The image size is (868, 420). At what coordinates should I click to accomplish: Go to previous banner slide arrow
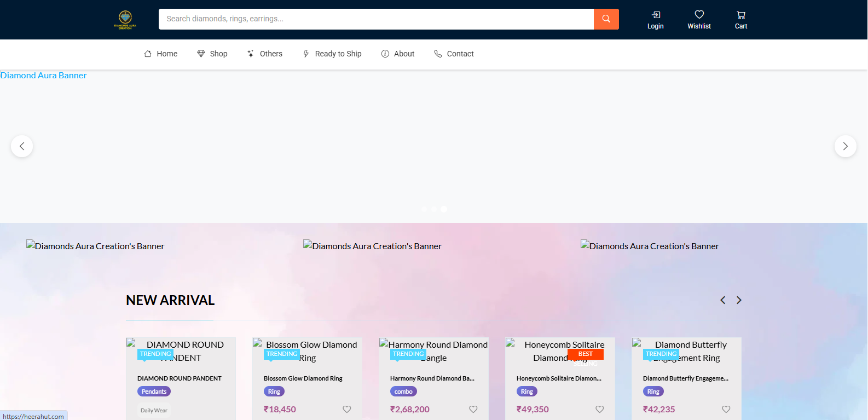point(22,146)
